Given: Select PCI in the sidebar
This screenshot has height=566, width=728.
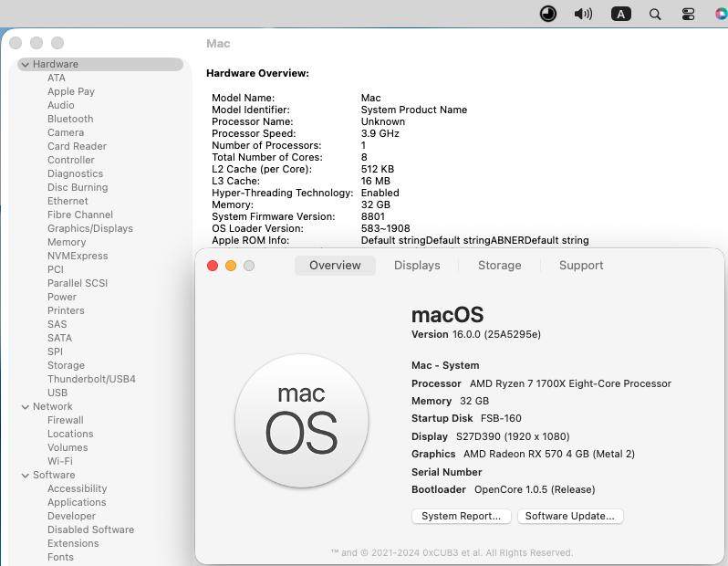Looking at the screenshot, I should pyautogui.click(x=56, y=269).
